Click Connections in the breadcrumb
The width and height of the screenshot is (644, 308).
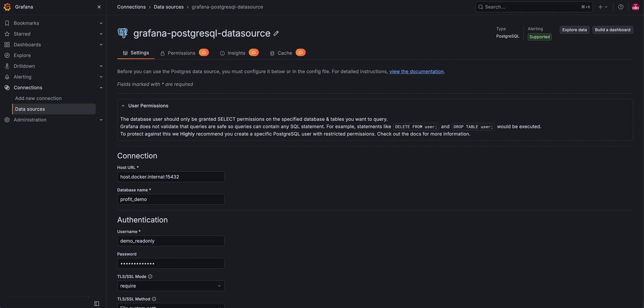click(x=131, y=7)
